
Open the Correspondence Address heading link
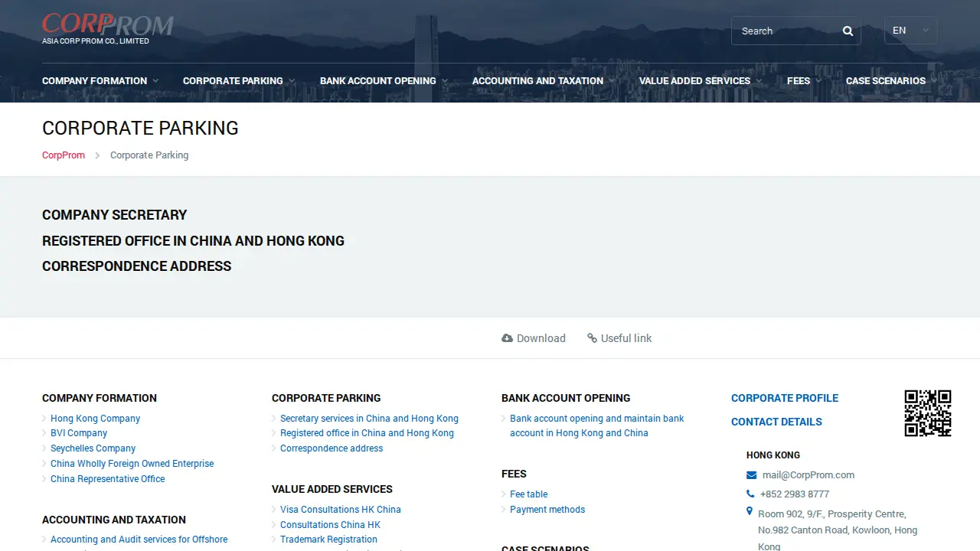(x=136, y=266)
